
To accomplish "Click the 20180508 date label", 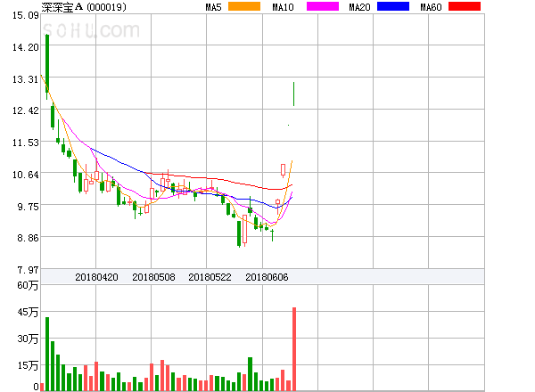I will tap(153, 277).
